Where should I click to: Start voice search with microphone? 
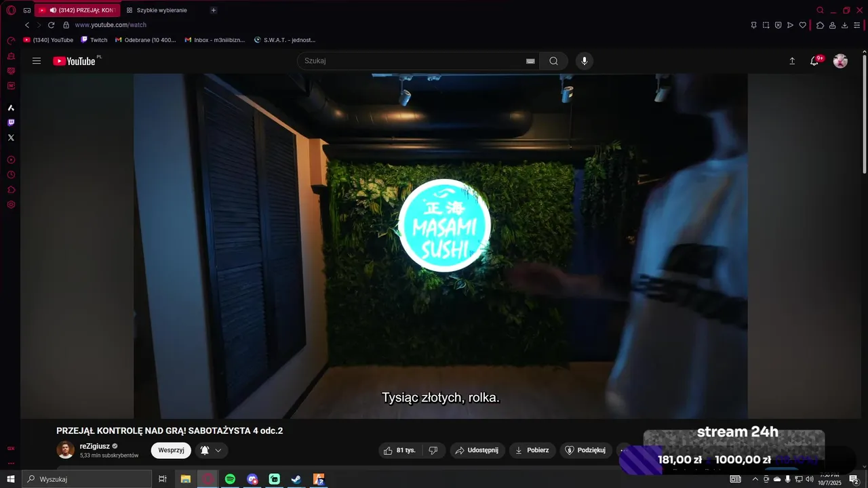click(585, 61)
